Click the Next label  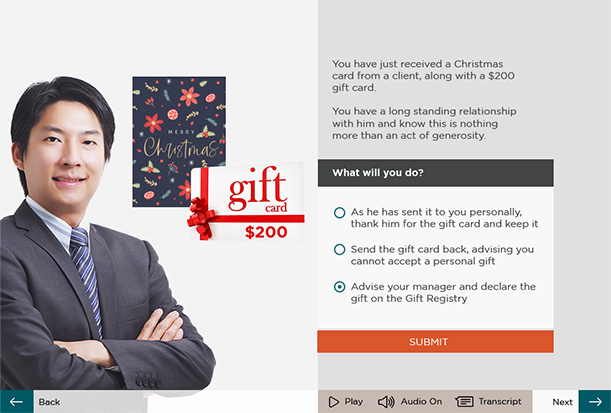(562, 402)
